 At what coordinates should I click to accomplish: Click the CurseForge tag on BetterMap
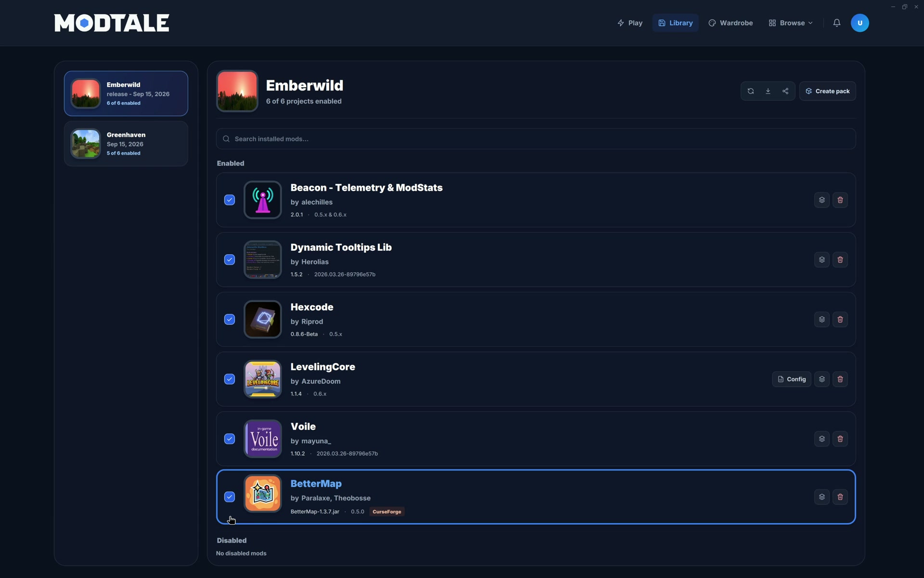pos(387,512)
